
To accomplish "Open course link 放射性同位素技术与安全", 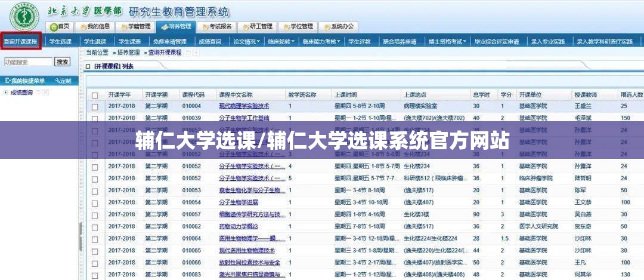I will pos(250,262).
